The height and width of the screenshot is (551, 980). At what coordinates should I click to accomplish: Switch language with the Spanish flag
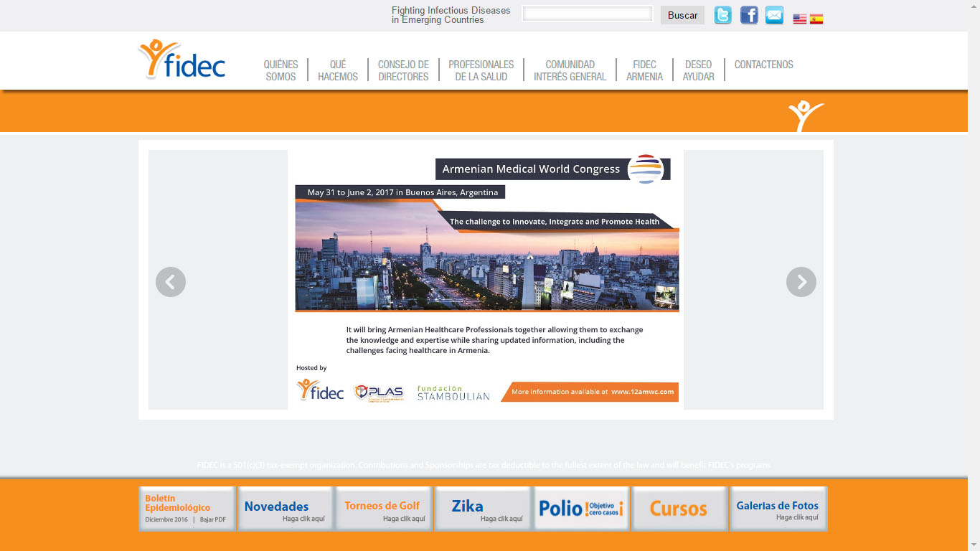click(x=816, y=19)
